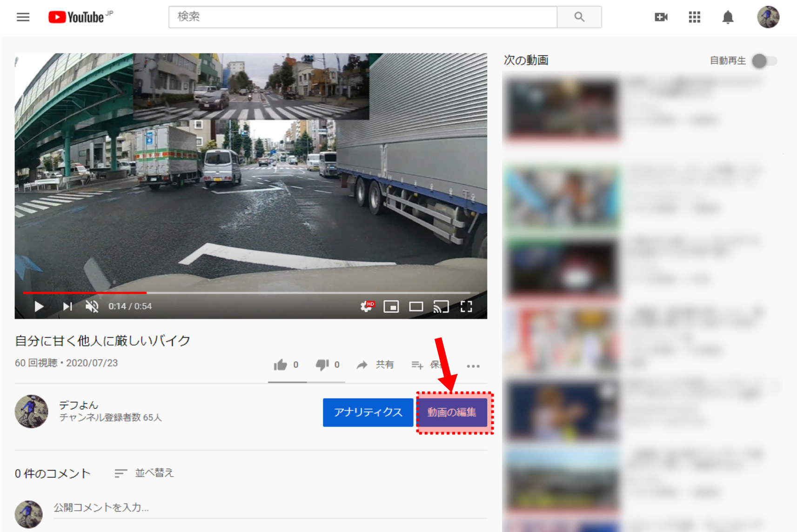The width and height of the screenshot is (797, 532).
Task: Enter fullscreen mode
Action: pyautogui.click(x=466, y=306)
